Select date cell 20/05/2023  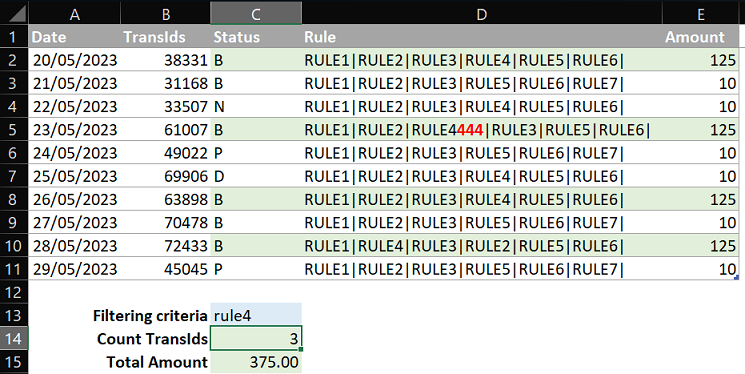click(74, 60)
